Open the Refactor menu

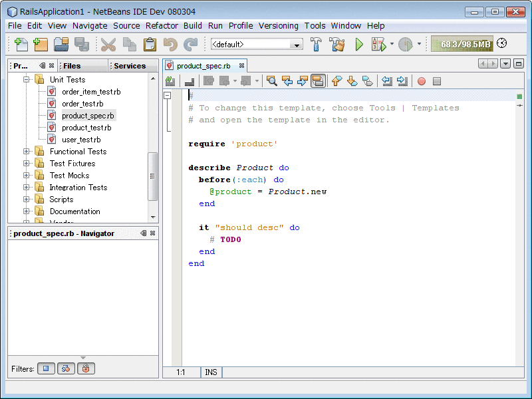pyautogui.click(x=162, y=26)
